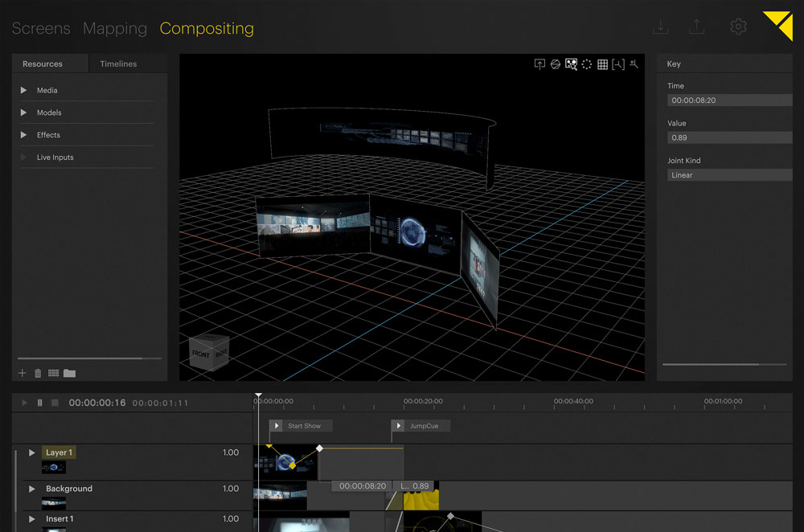Open the Joint Kind Linear dropdown

(x=728, y=174)
